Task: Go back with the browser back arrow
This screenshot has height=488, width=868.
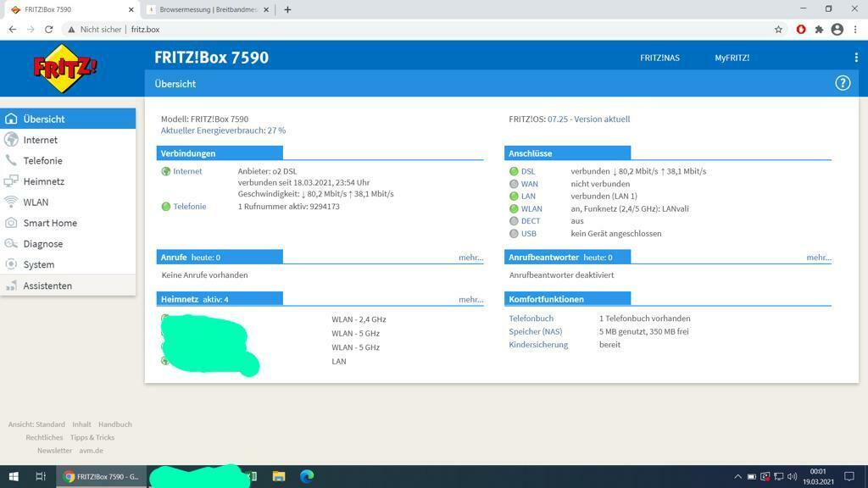Action: pyautogui.click(x=12, y=30)
